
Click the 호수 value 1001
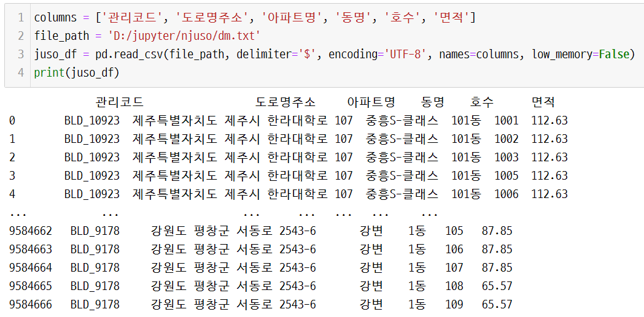[x=506, y=120]
